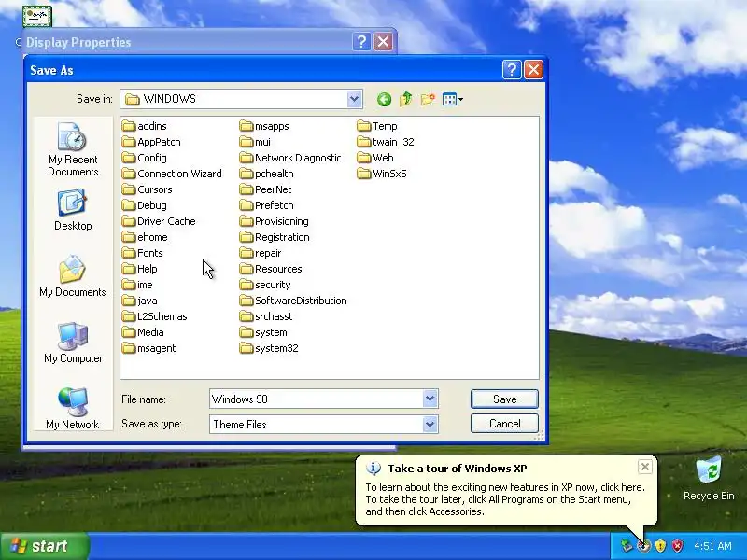Select the Registration folder
The width and height of the screenshot is (747, 560).
coord(275,237)
